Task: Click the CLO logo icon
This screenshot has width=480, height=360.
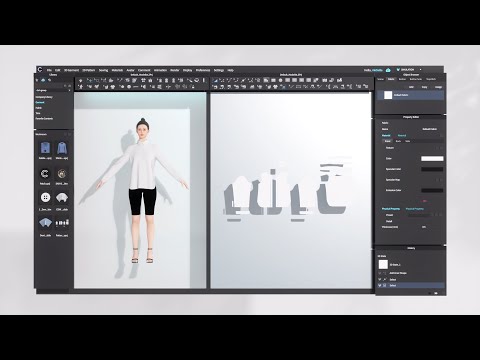Action: click(40, 70)
